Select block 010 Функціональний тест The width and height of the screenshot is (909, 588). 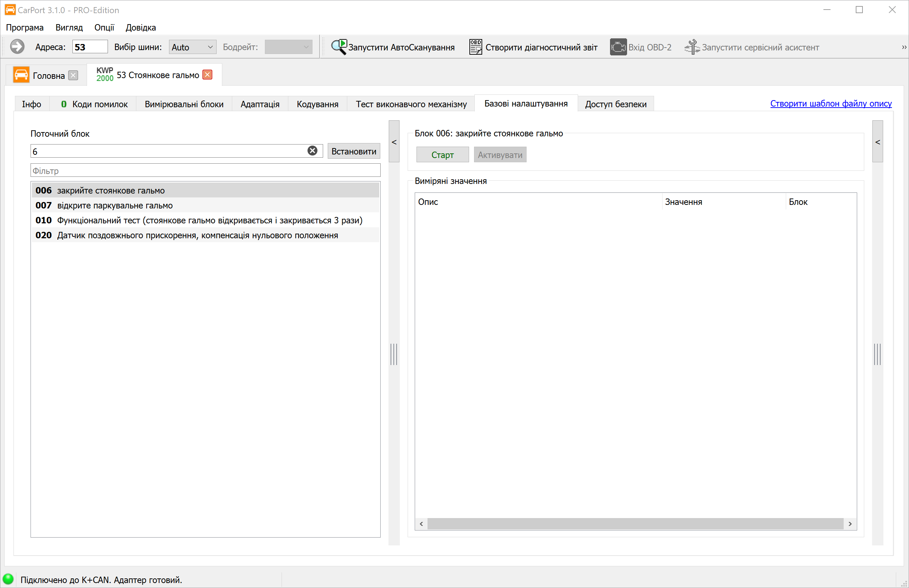tap(205, 220)
